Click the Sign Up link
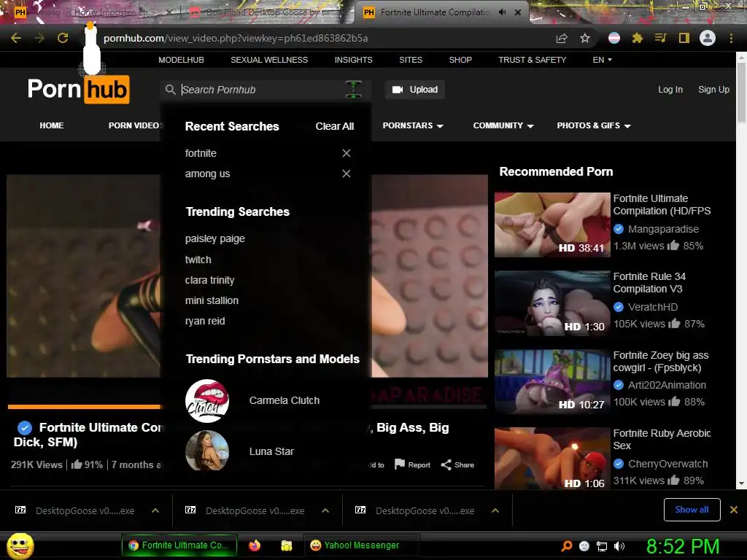Image resolution: width=747 pixels, height=560 pixels. [x=713, y=90]
